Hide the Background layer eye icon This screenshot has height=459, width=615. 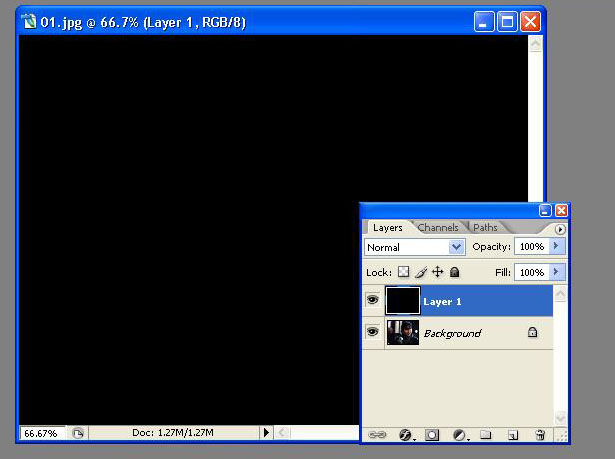pyautogui.click(x=373, y=332)
